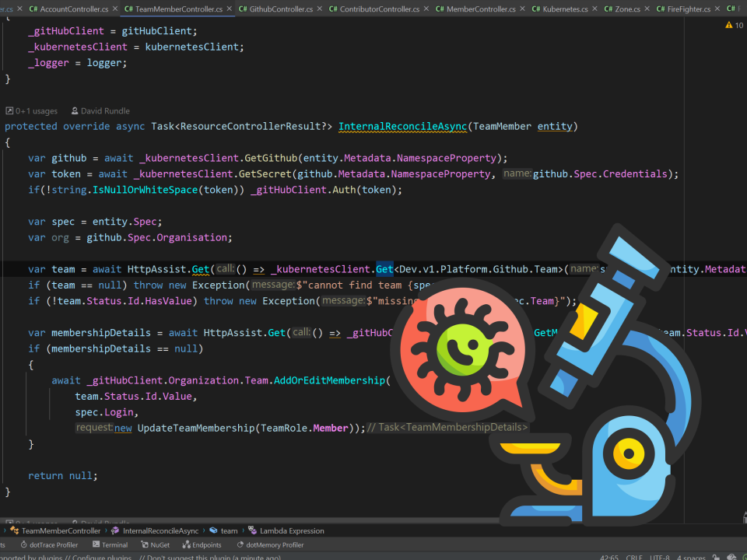This screenshot has height=560, width=747.
Task: Click the Task<TeamMembershipDetails> type hint comment
Action: (x=447, y=428)
